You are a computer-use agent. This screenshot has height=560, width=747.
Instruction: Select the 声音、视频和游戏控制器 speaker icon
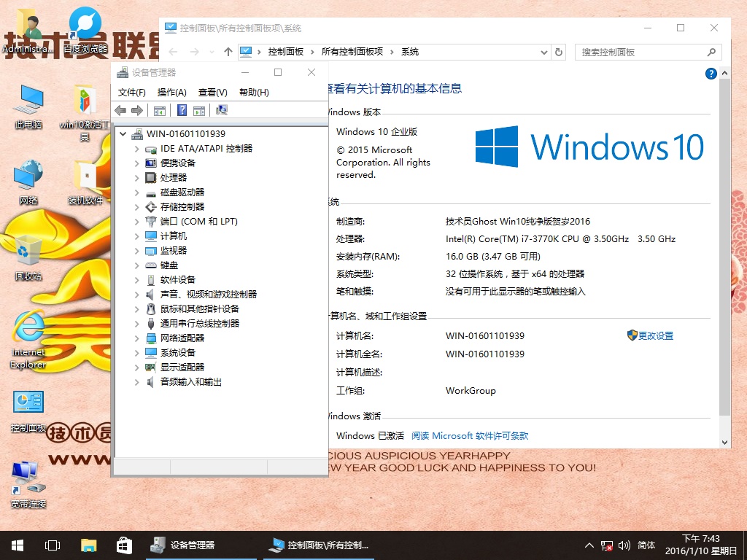pyautogui.click(x=150, y=295)
